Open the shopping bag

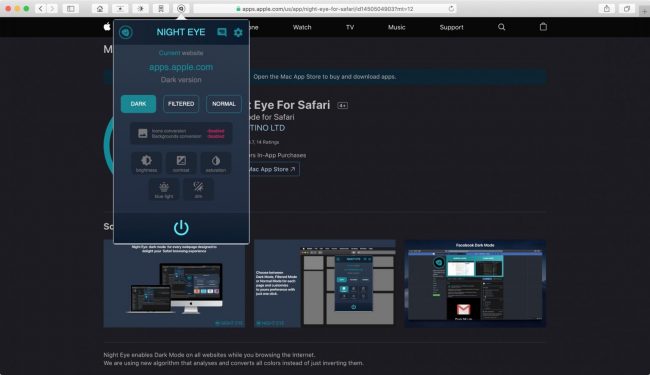(x=543, y=27)
